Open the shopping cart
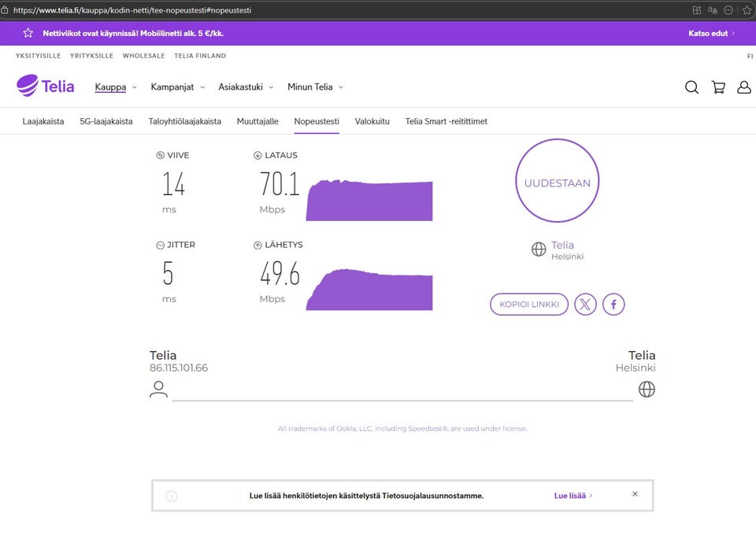756x558 pixels. tap(718, 87)
